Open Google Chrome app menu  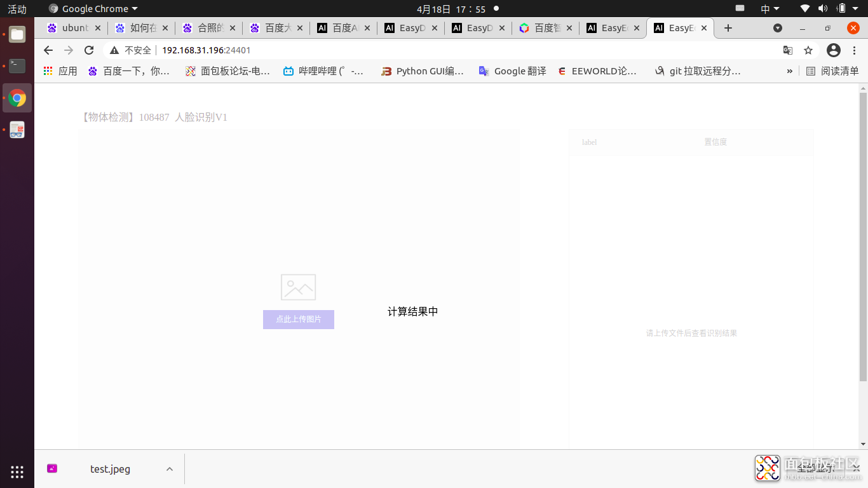tap(93, 9)
